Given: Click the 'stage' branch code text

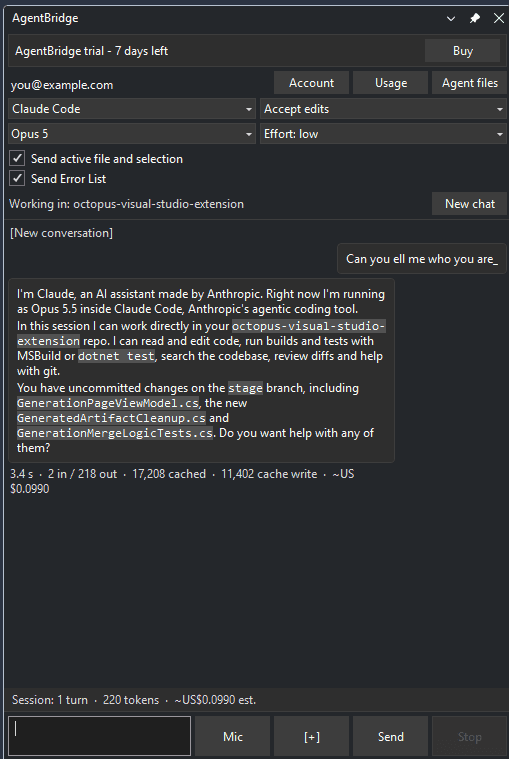Looking at the screenshot, I should 245,388.
